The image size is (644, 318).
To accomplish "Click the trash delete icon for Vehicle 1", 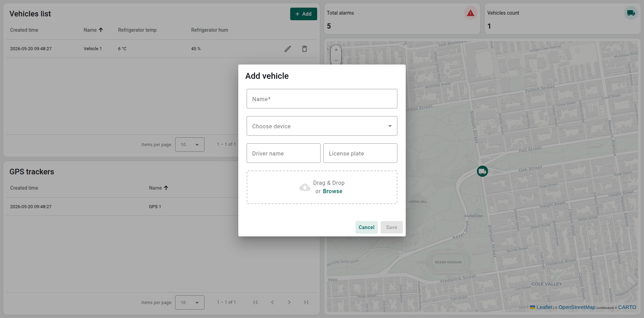I will (x=305, y=49).
